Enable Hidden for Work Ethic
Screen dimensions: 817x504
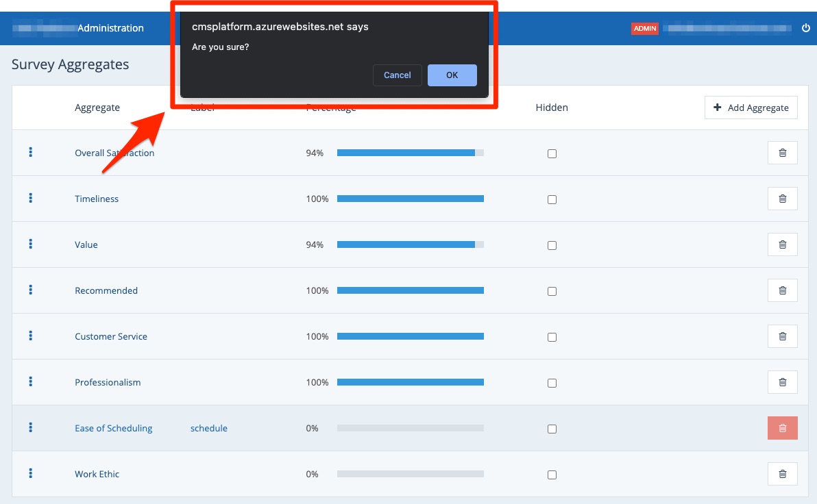tap(552, 475)
